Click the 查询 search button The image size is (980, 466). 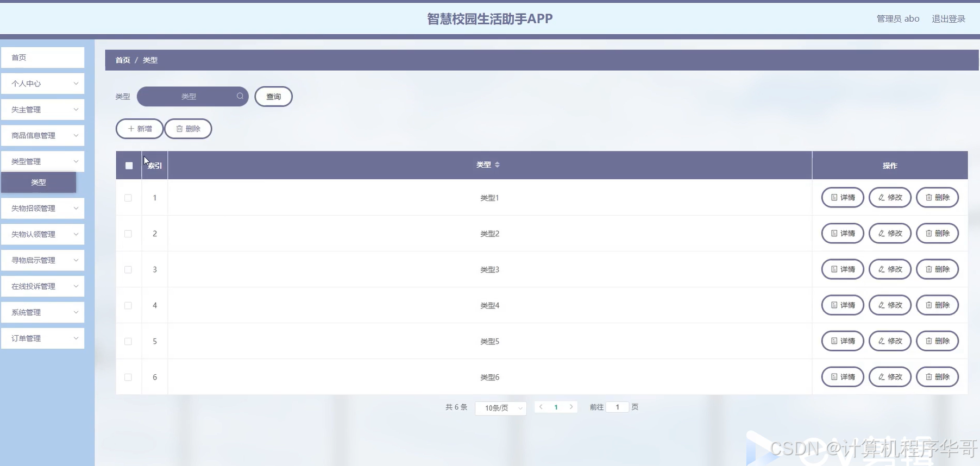[x=273, y=97]
